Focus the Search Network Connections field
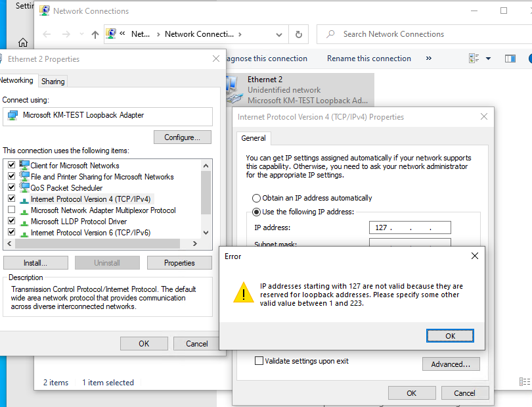Image resolution: width=532 pixels, height=407 pixels. [x=424, y=34]
